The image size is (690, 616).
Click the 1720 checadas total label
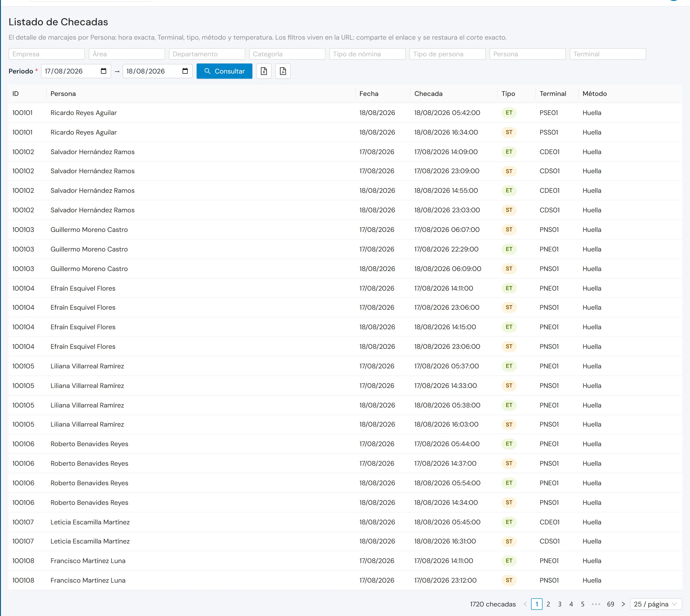[x=493, y=604]
